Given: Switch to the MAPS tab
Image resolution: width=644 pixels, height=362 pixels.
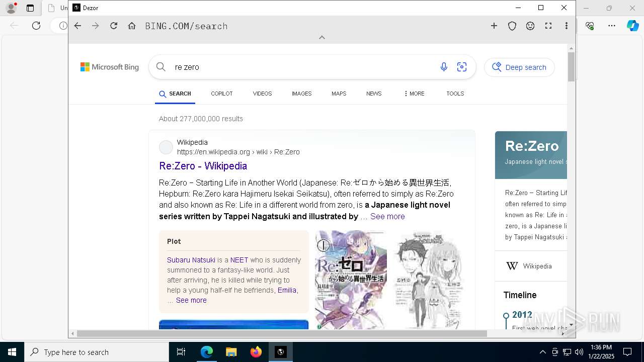Looking at the screenshot, I should point(339,94).
